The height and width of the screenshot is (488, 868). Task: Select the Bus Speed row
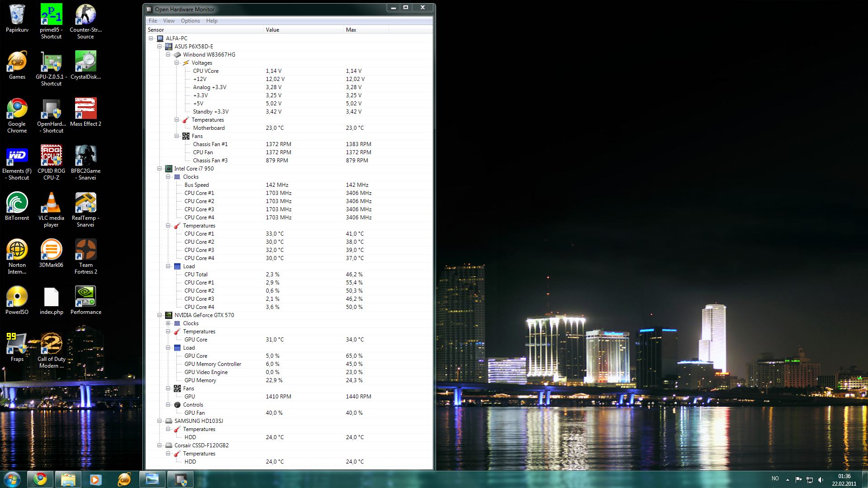click(289, 185)
